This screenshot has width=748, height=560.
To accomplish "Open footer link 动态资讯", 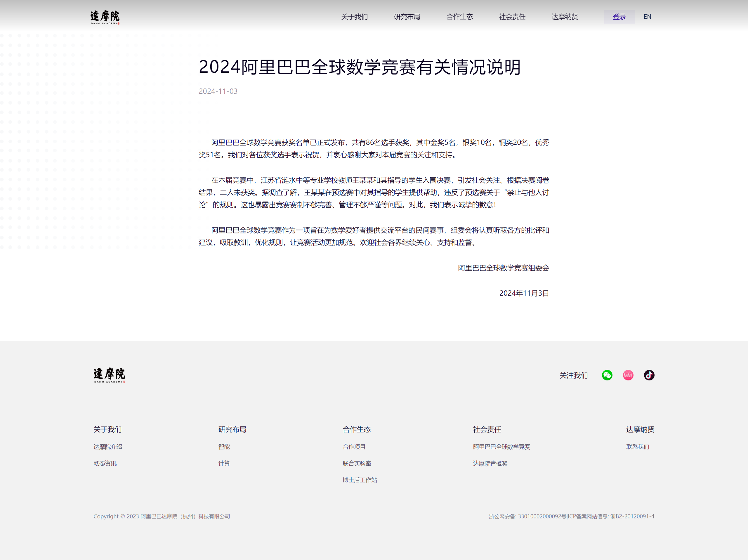I will pyautogui.click(x=105, y=463).
